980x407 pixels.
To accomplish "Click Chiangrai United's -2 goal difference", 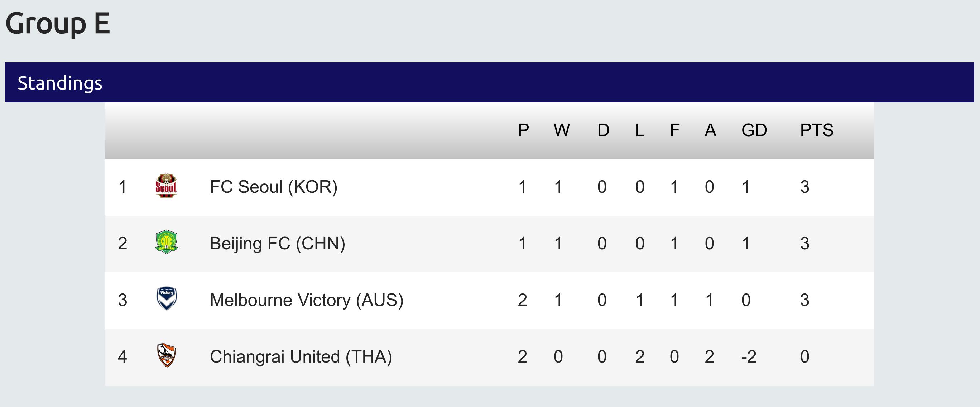I will pos(748,357).
